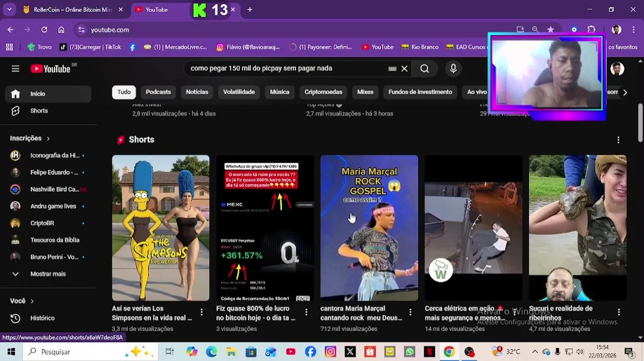Screen dimensions: 644x361
Task: Show hidden system tray icons
Action: pos(535,351)
